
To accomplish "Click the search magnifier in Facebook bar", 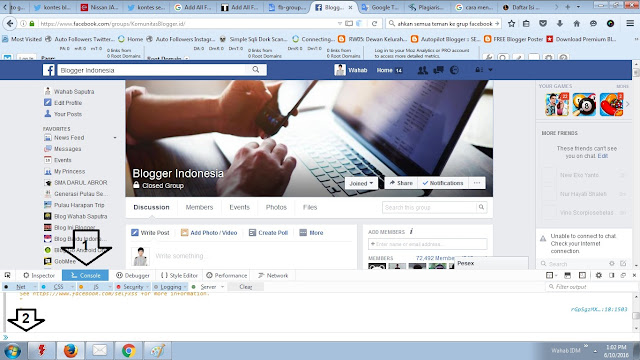I will pyautogui.click(x=256, y=70).
